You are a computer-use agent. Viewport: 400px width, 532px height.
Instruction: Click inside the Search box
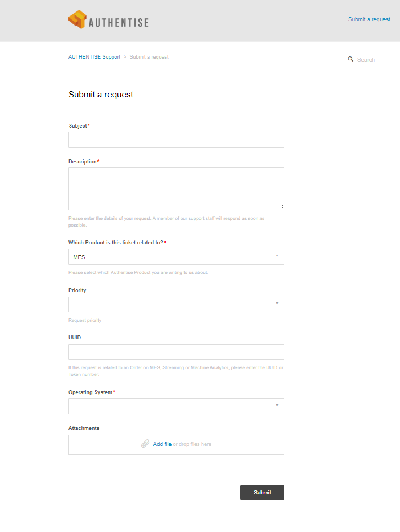coord(376,59)
